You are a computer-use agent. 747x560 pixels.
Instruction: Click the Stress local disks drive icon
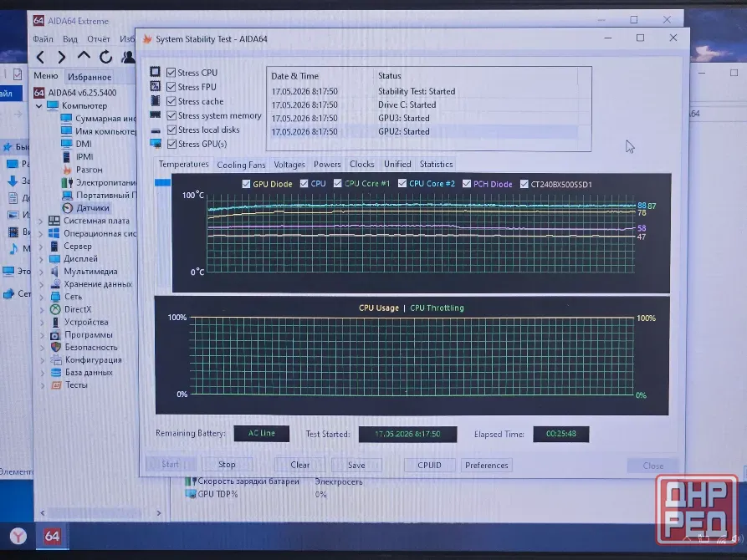156,130
